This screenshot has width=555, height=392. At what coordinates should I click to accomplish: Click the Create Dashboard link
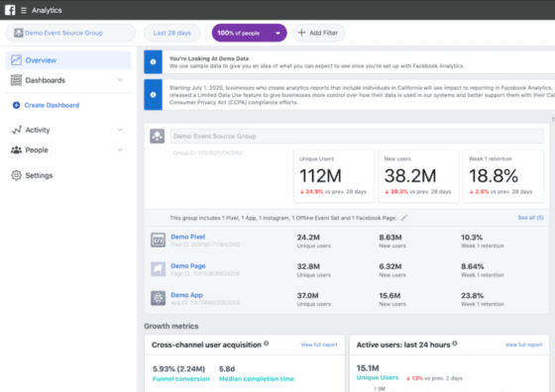pos(52,105)
